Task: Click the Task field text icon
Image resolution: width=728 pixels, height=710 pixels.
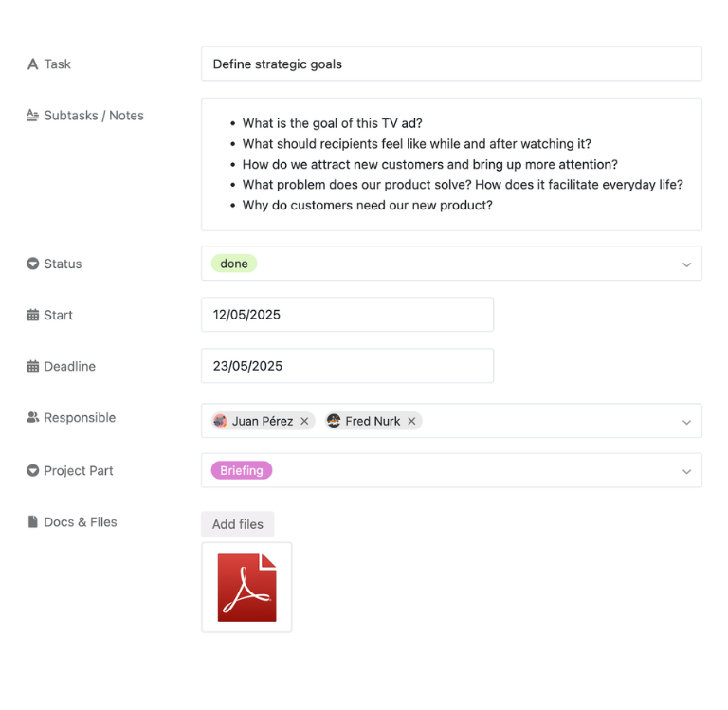Action: tap(33, 64)
